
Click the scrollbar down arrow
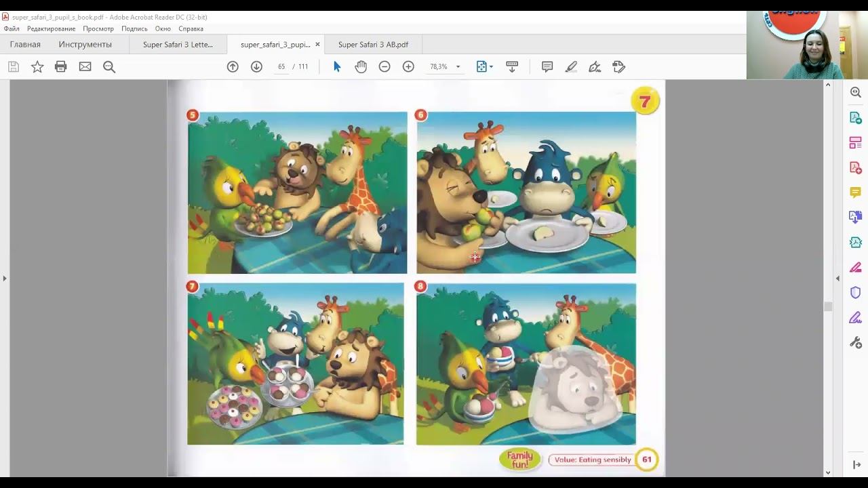828,472
